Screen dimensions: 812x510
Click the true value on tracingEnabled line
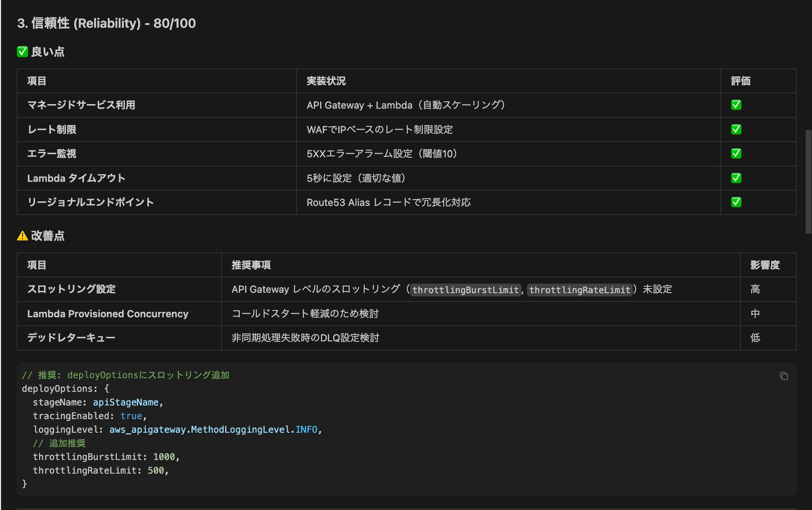point(131,415)
